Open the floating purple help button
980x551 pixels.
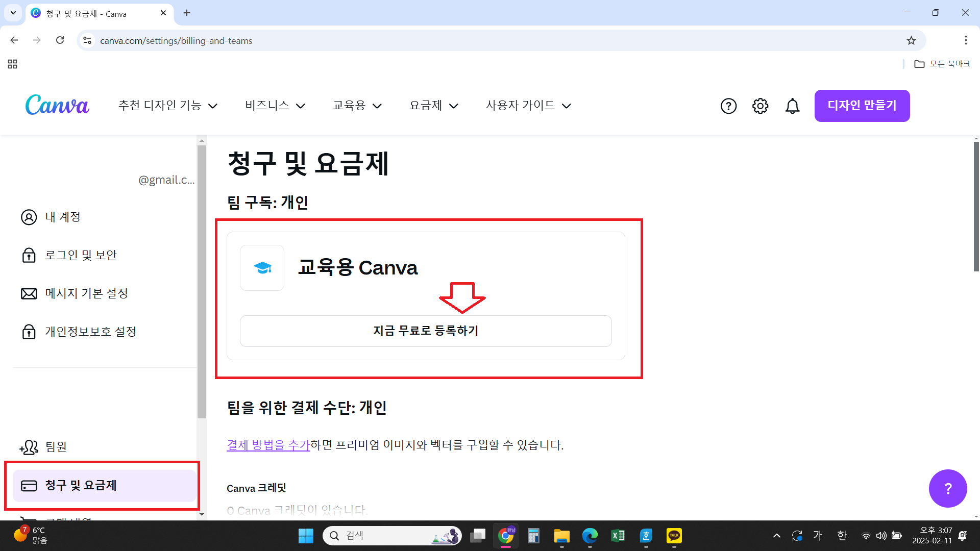click(948, 488)
